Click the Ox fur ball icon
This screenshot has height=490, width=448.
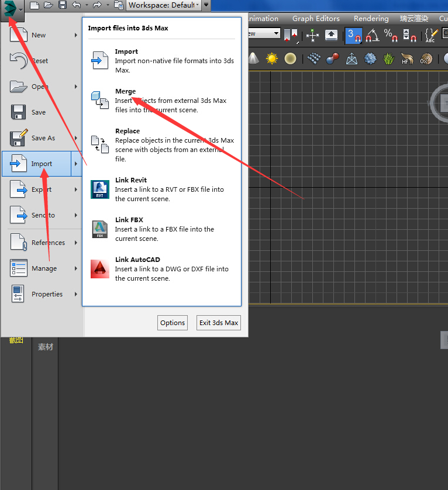tap(426, 58)
